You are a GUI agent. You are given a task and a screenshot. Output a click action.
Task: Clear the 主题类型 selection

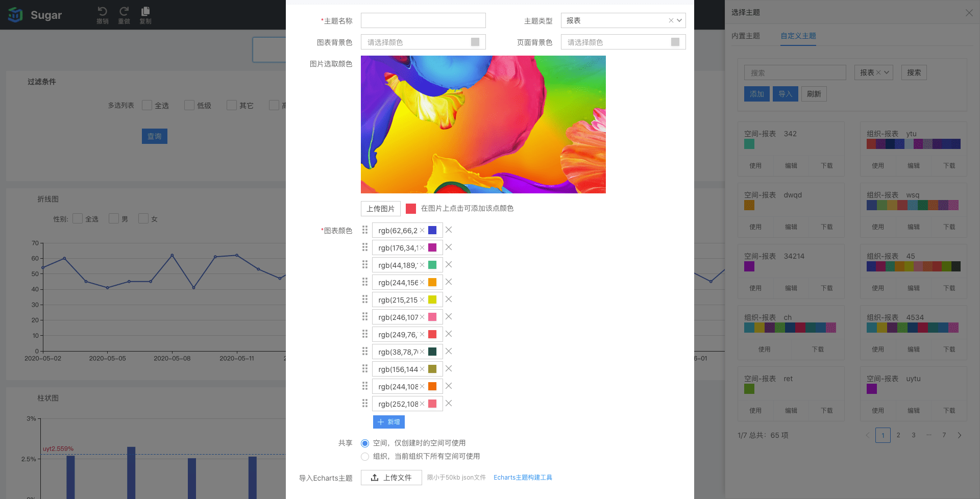point(671,20)
